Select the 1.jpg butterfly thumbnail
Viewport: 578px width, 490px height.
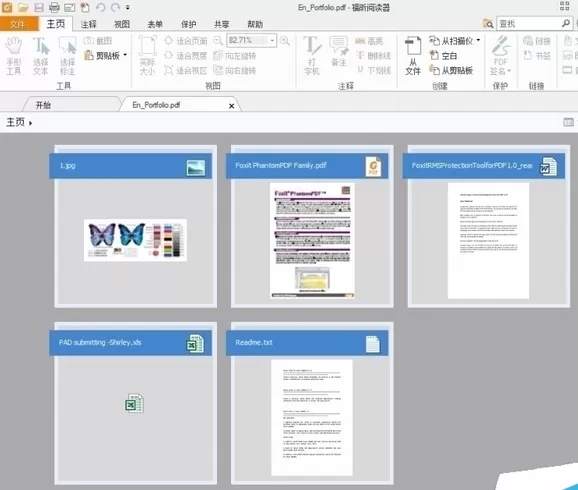135,240
